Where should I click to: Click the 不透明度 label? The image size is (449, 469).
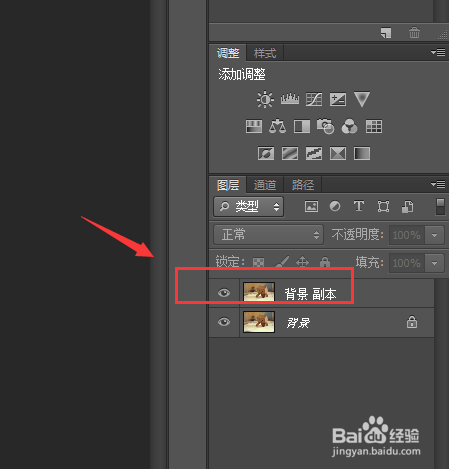coord(357,235)
